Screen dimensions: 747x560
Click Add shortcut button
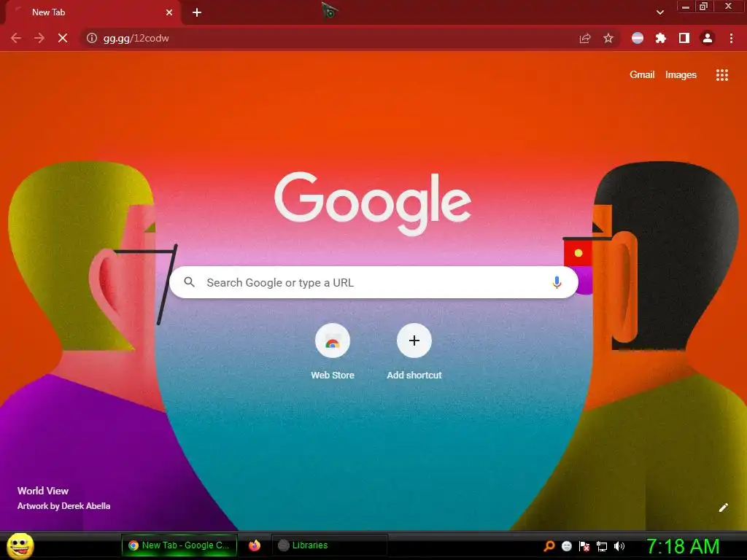click(x=414, y=351)
